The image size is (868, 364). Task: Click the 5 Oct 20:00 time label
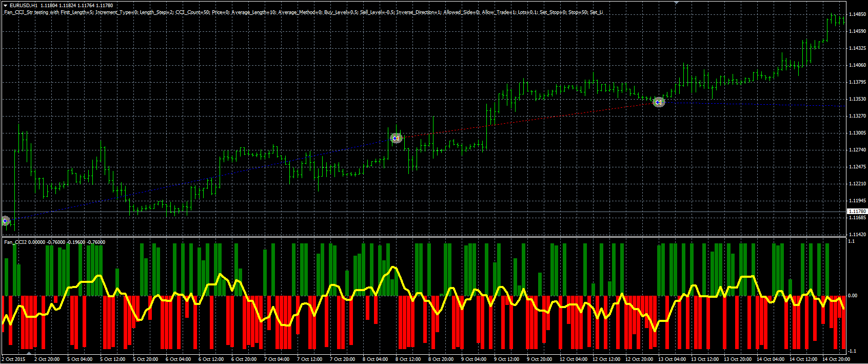pos(146,359)
